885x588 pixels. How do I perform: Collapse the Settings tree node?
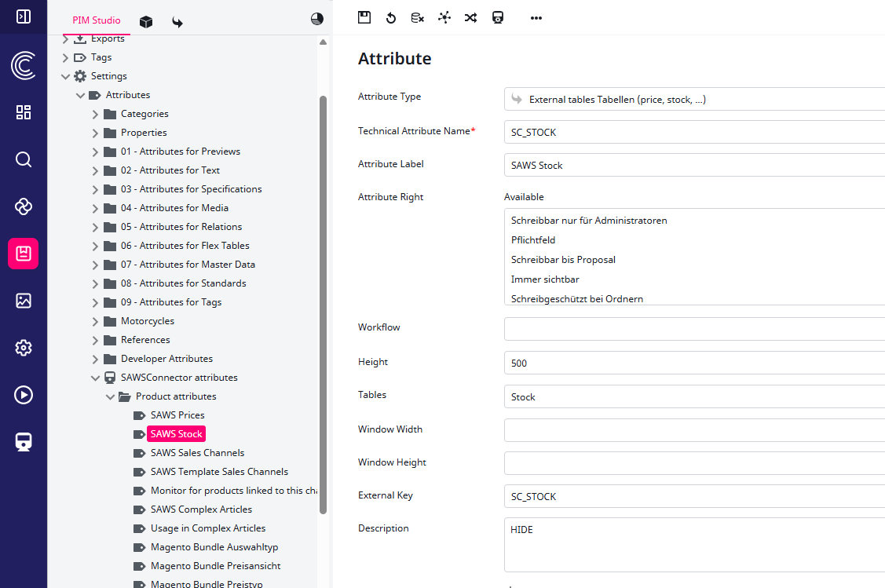click(x=66, y=76)
